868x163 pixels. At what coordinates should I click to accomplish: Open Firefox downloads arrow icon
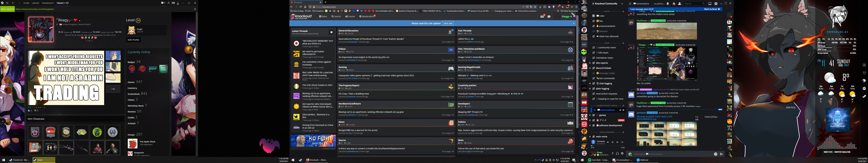[540, 7]
